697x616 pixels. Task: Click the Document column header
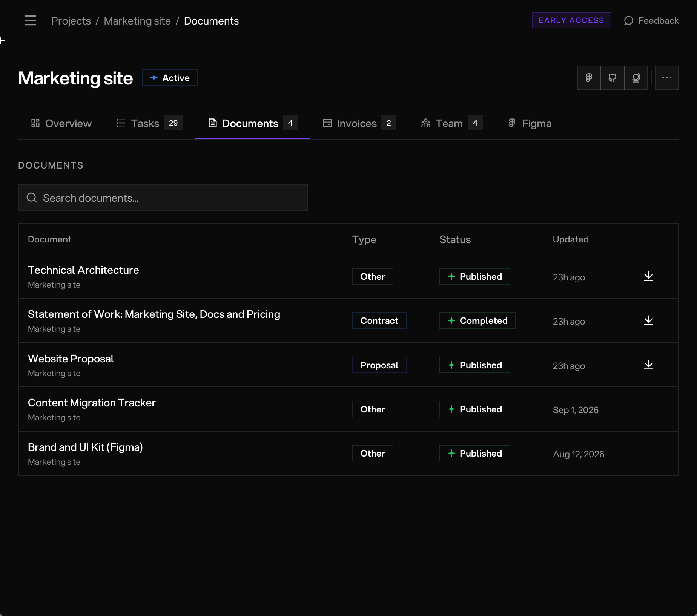(x=49, y=239)
